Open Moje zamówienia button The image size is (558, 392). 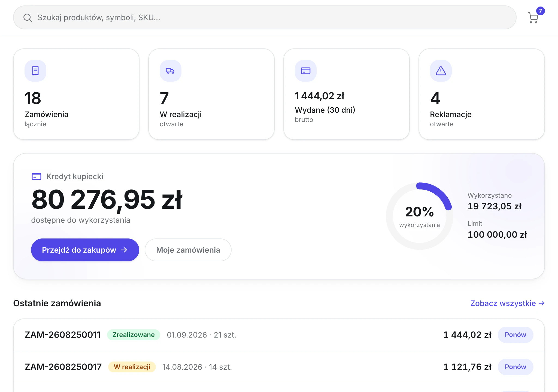coord(188,250)
